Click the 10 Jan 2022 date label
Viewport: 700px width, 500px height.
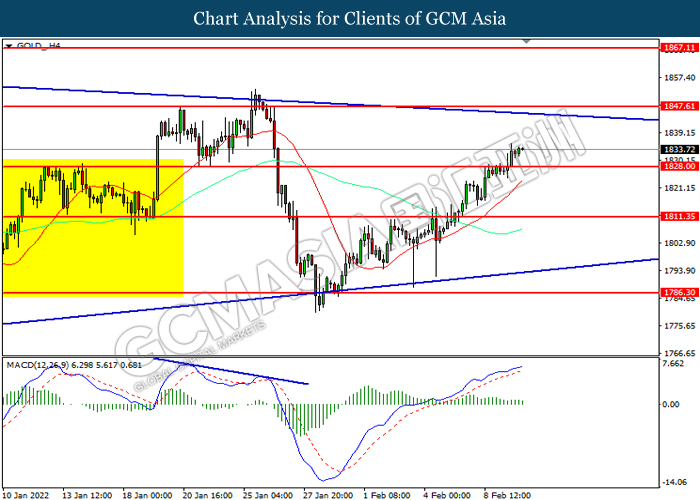point(25,495)
